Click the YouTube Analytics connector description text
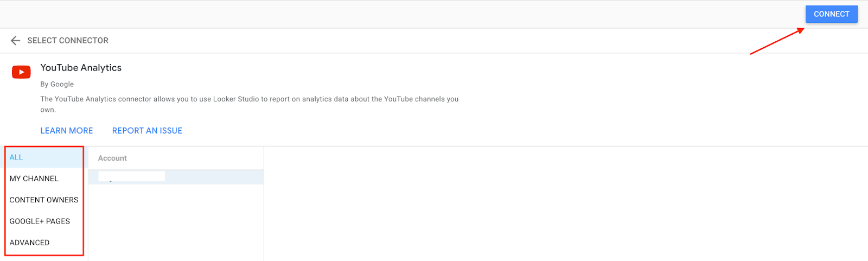The image size is (868, 261). point(250,104)
